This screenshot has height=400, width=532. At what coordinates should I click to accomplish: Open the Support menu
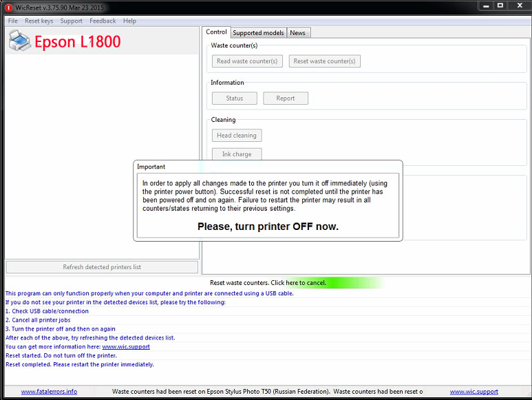tap(72, 21)
